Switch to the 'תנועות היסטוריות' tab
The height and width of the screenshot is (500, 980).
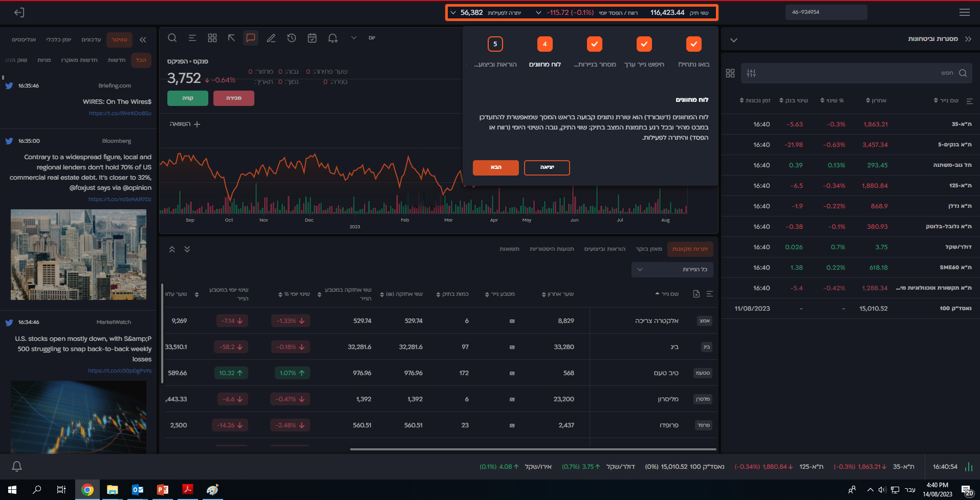(552, 249)
